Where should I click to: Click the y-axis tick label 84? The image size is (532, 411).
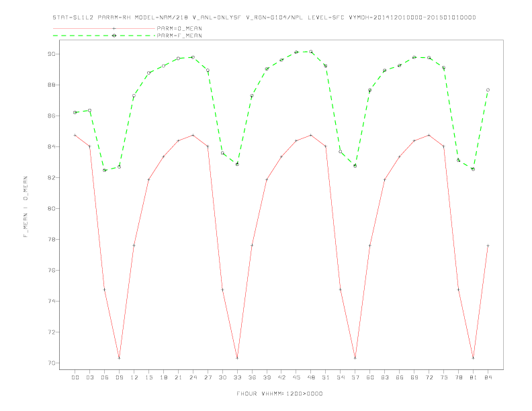point(52,146)
